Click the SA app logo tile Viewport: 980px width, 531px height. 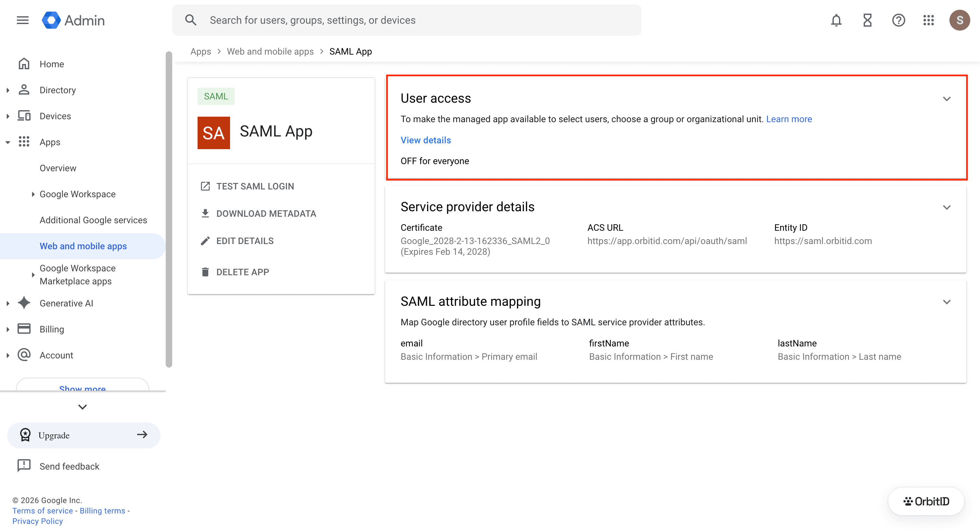pyautogui.click(x=213, y=133)
